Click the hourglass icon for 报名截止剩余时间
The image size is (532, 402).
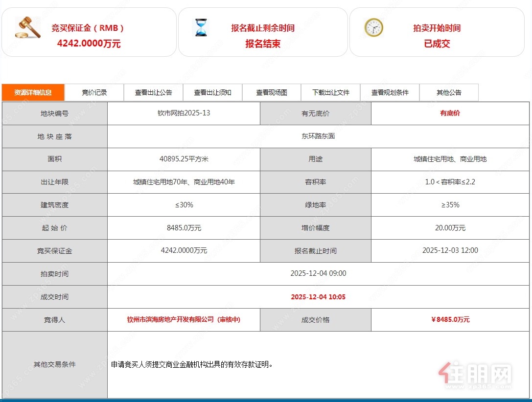click(x=201, y=28)
